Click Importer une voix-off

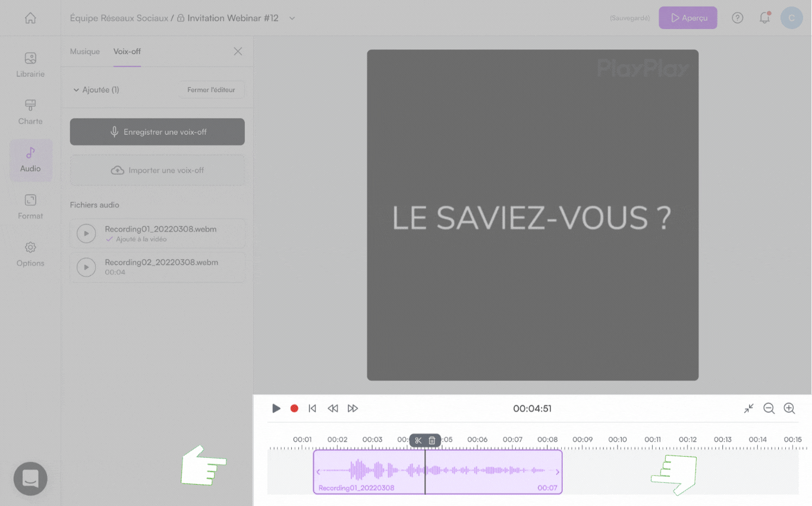pos(158,170)
